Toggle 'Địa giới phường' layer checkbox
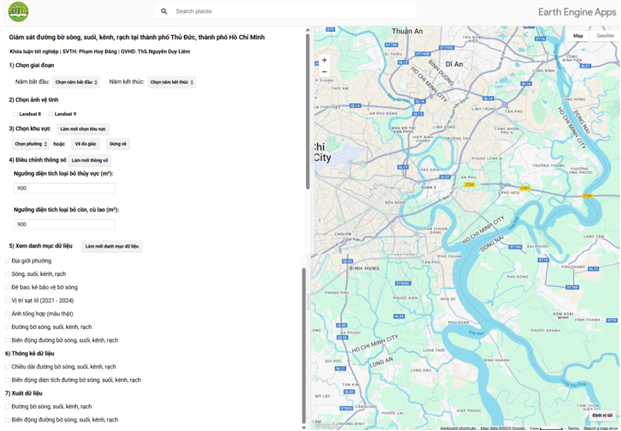The height and width of the screenshot is (431, 621). [7, 260]
